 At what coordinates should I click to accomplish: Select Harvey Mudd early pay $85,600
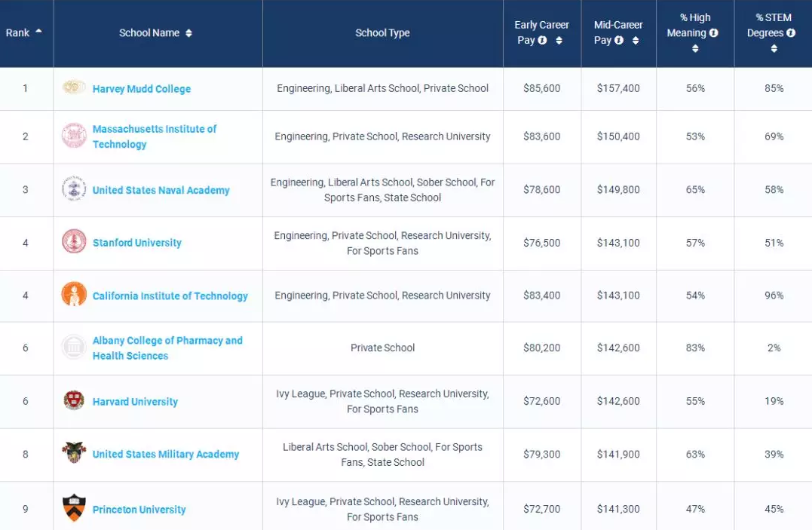click(x=541, y=88)
